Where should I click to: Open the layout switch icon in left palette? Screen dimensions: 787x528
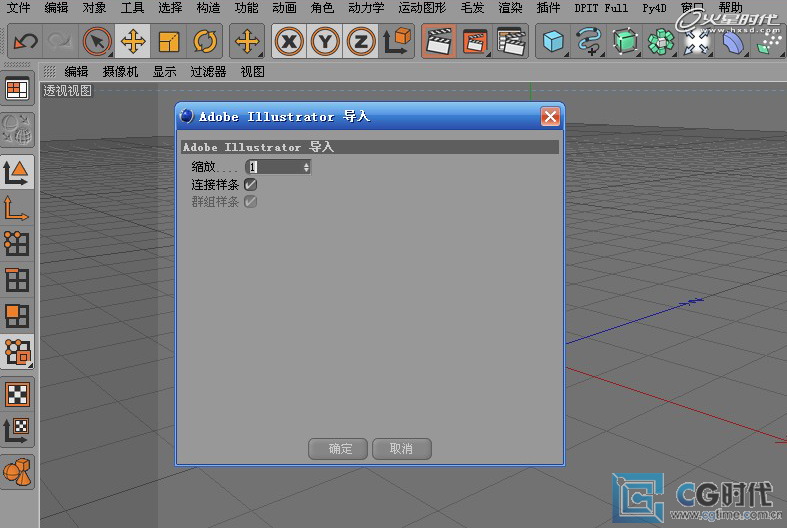click(x=17, y=90)
